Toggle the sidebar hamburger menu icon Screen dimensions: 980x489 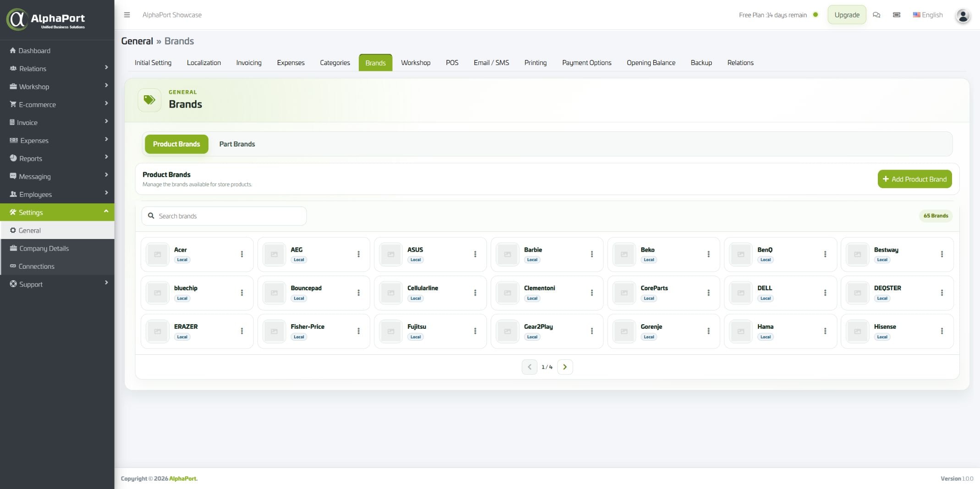pyautogui.click(x=127, y=15)
